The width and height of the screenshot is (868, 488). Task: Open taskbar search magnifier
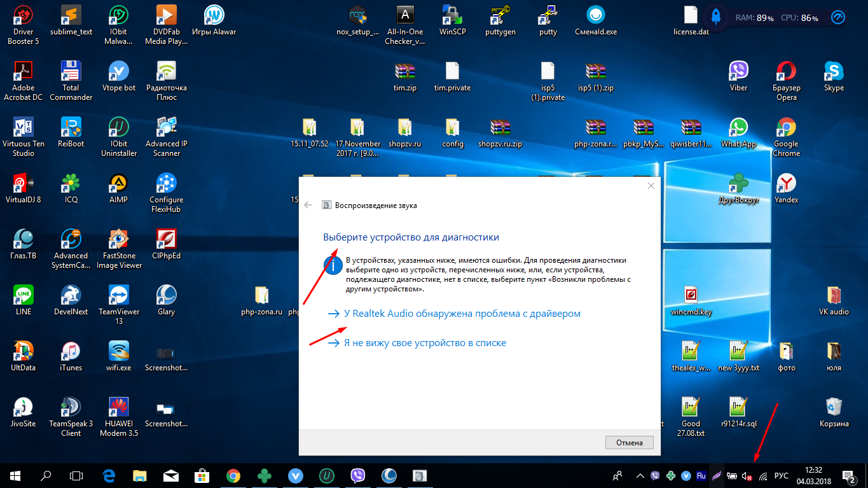(x=46, y=475)
